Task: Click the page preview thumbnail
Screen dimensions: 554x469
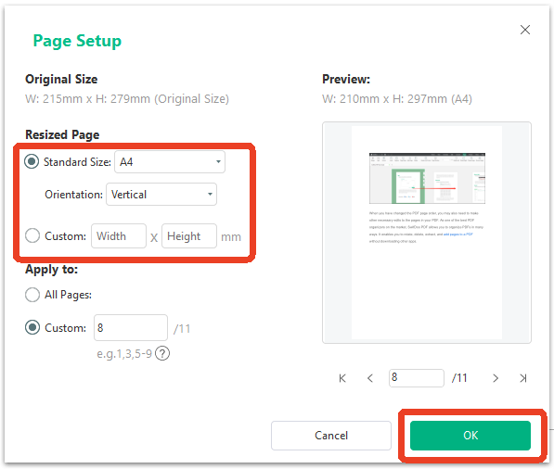Action: [427, 233]
